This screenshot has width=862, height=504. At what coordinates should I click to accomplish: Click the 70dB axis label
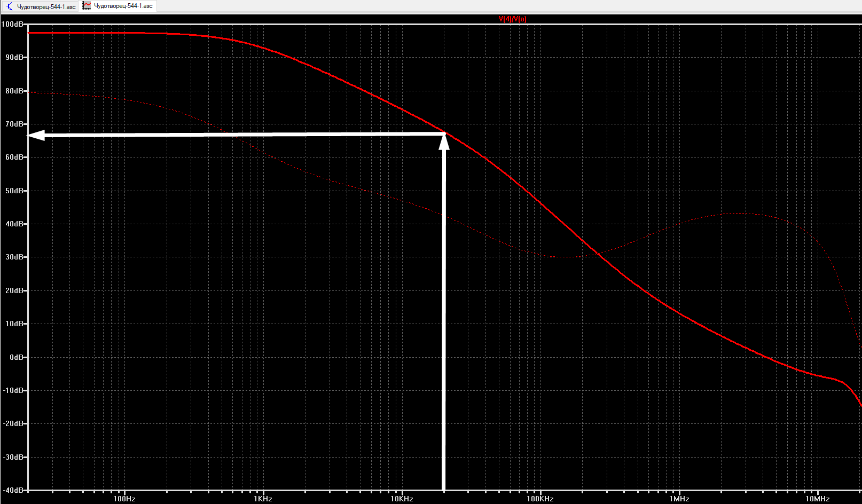click(x=14, y=124)
